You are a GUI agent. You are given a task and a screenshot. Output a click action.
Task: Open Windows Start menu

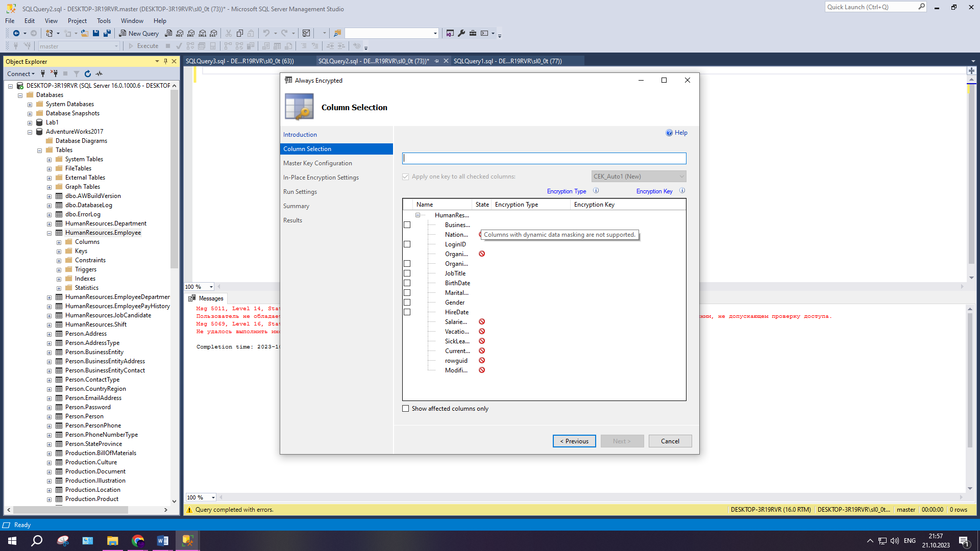[x=12, y=541]
